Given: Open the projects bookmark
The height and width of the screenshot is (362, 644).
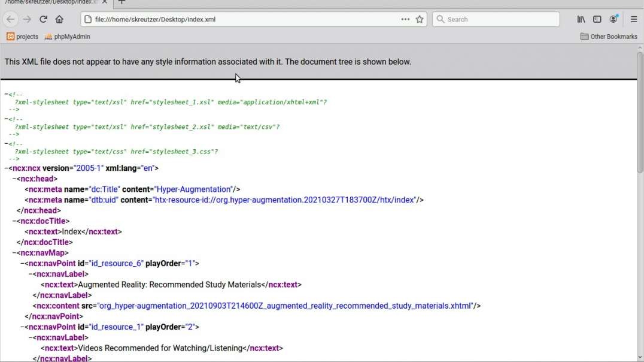Looking at the screenshot, I should (23, 37).
